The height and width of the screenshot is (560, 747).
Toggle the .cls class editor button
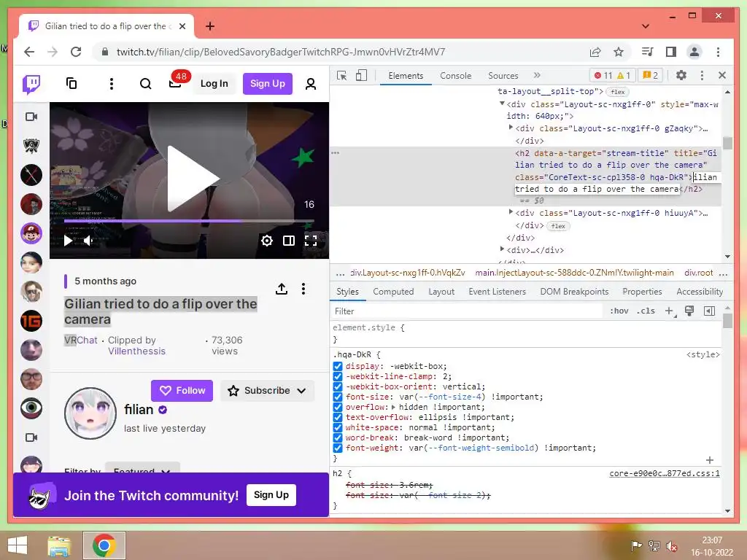(x=646, y=311)
